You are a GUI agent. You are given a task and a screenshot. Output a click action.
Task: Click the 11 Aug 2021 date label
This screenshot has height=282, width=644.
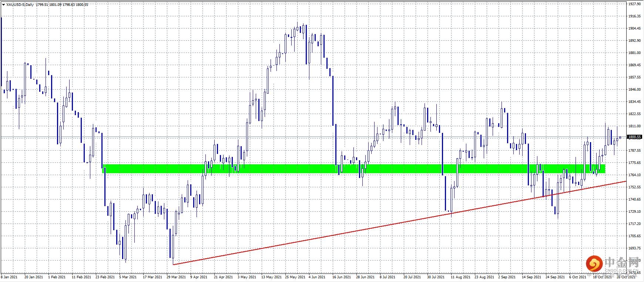click(461, 277)
